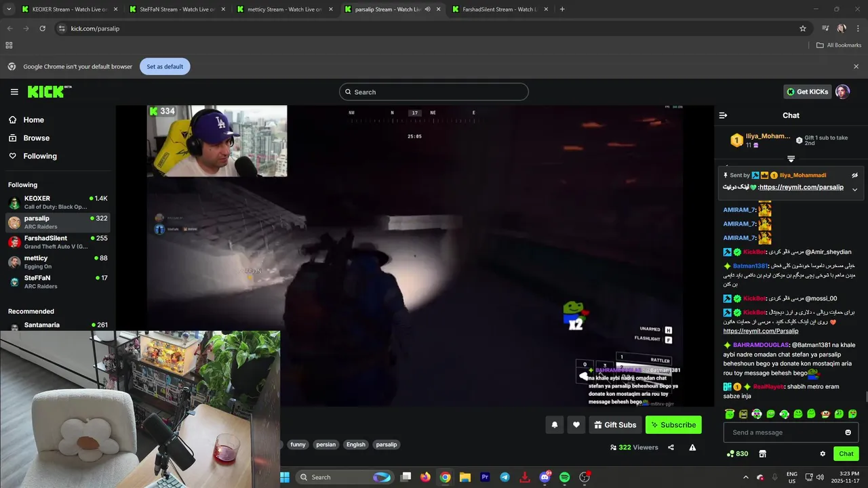This screenshot has height=488, width=868.
Task: Open metticy channel in Following list
Action: 58,262
